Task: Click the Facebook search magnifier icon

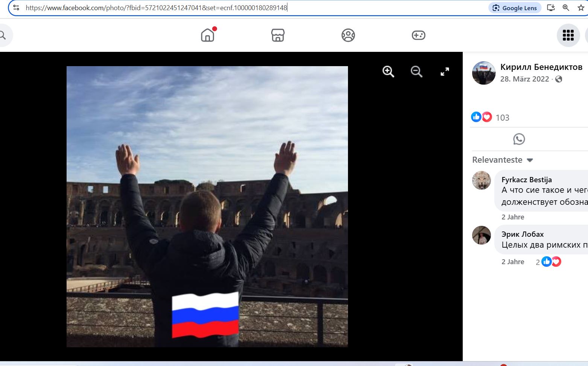Action: click(x=3, y=35)
